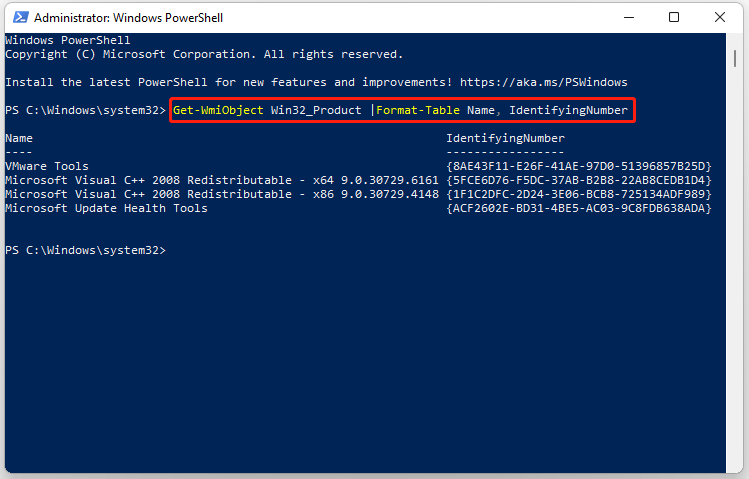Click the Visual C++ 2008 x86 entry

pyautogui.click(x=222, y=194)
